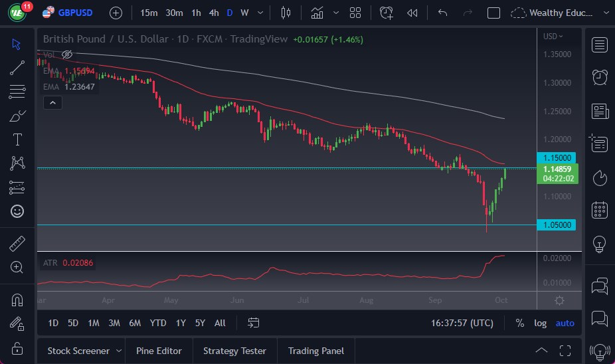Screen dimensions: 615x364
Task: Select the 1Y date range button
Action: coord(181,323)
